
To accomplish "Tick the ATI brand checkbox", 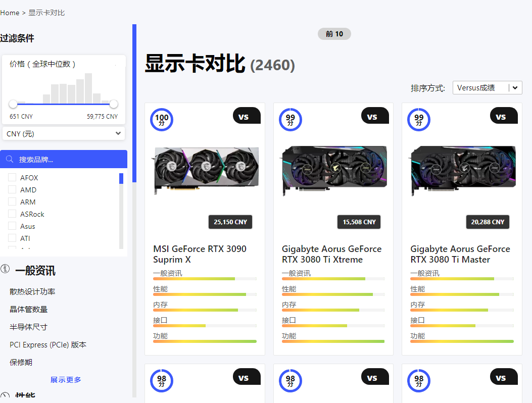I will point(12,238).
